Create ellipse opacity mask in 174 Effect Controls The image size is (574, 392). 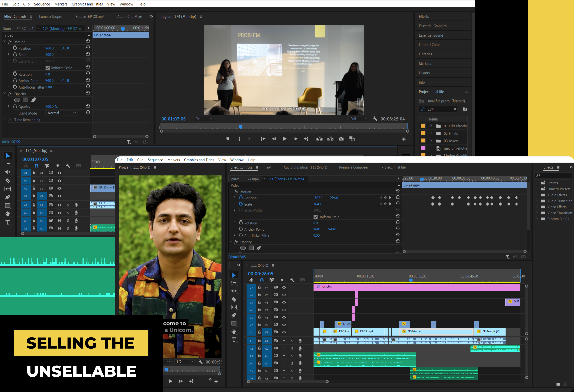coord(17,100)
